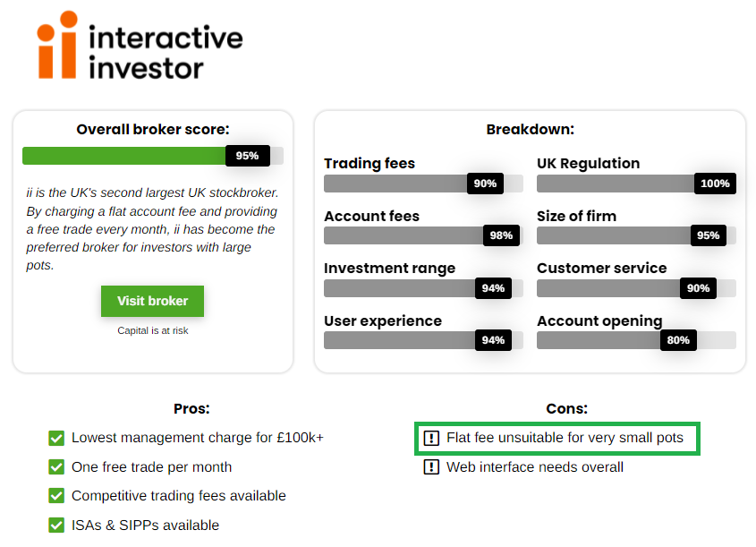Select the Flat fee unsuitable for small pots text

[565, 438]
